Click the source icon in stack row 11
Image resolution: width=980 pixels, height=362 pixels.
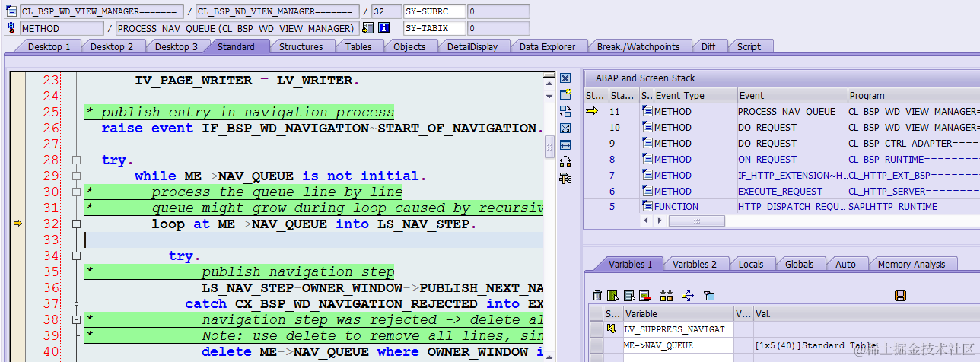(647, 111)
